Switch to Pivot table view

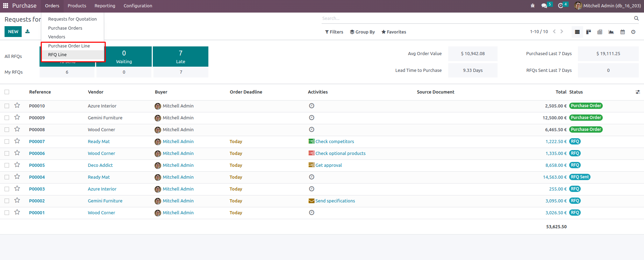pos(600,32)
